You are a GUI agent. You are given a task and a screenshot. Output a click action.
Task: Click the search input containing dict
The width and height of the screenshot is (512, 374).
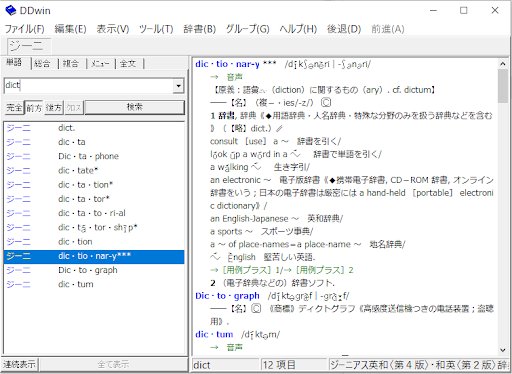click(x=89, y=85)
